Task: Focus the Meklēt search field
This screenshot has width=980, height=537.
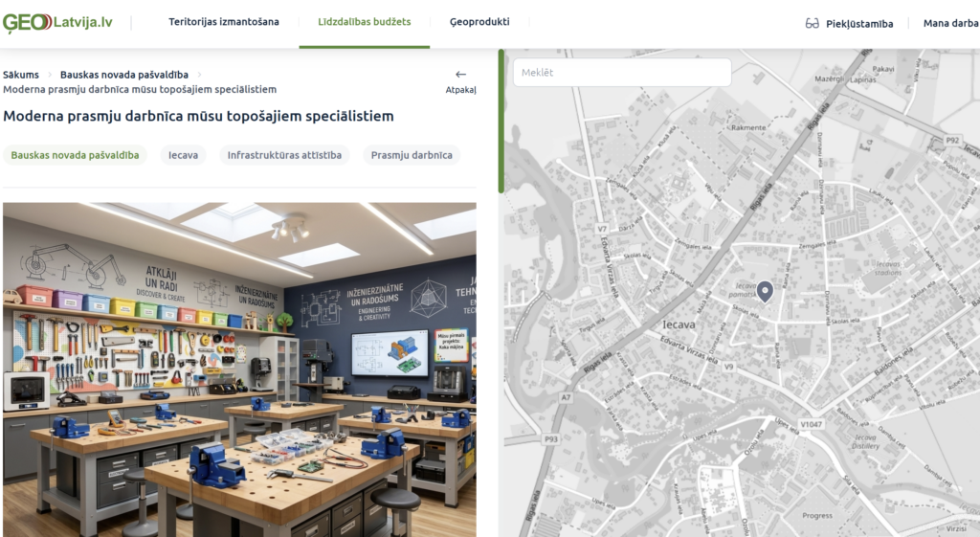Action: click(x=622, y=73)
